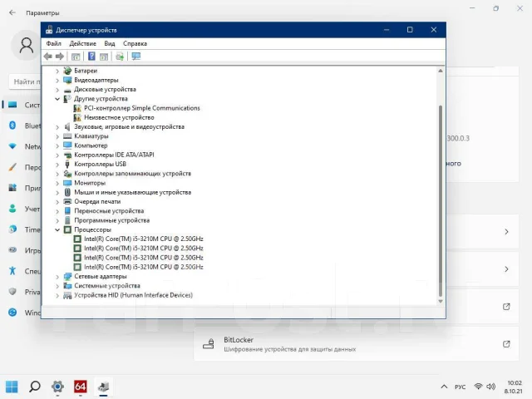Click the Дисковые устройства drive icon
The height and width of the screenshot is (399, 532).
click(67, 90)
